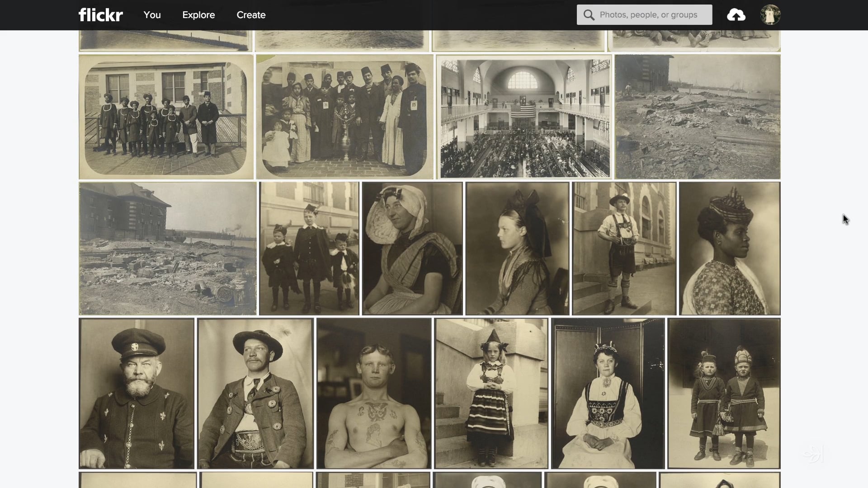Open the user profile avatar
Viewport: 868px width, 488px height.
tap(770, 15)
